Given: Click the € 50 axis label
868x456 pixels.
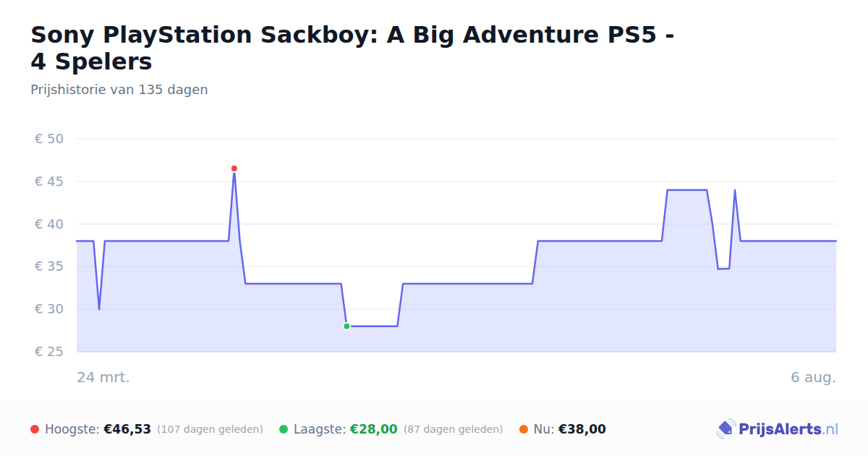Looking at the screenshot, I should 49,139.
